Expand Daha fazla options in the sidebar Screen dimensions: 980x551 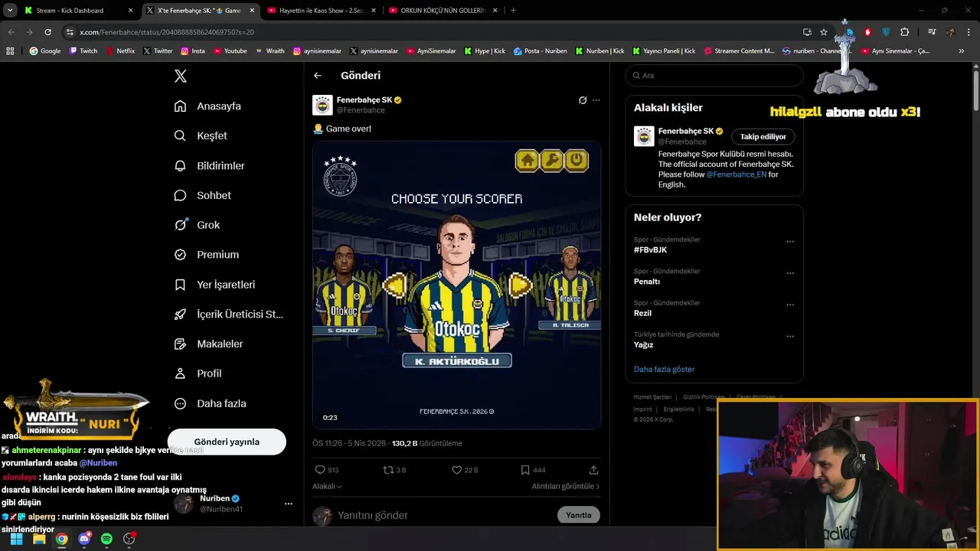pos(210,403)
